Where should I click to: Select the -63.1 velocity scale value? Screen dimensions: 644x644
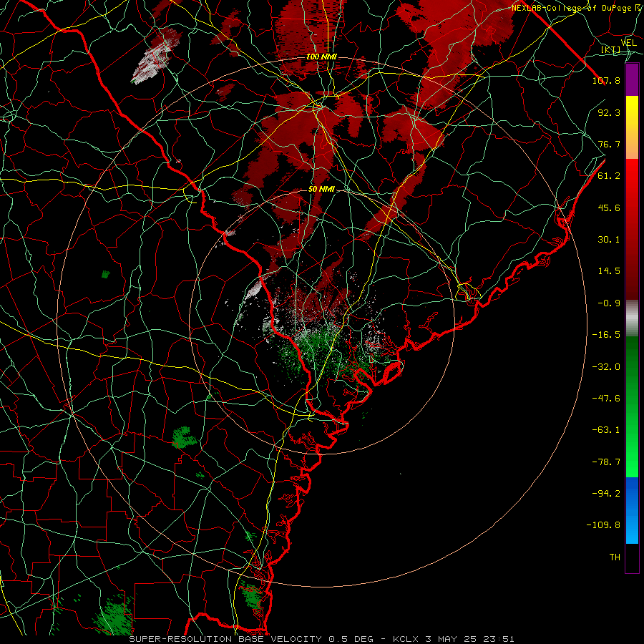[606, 430]
